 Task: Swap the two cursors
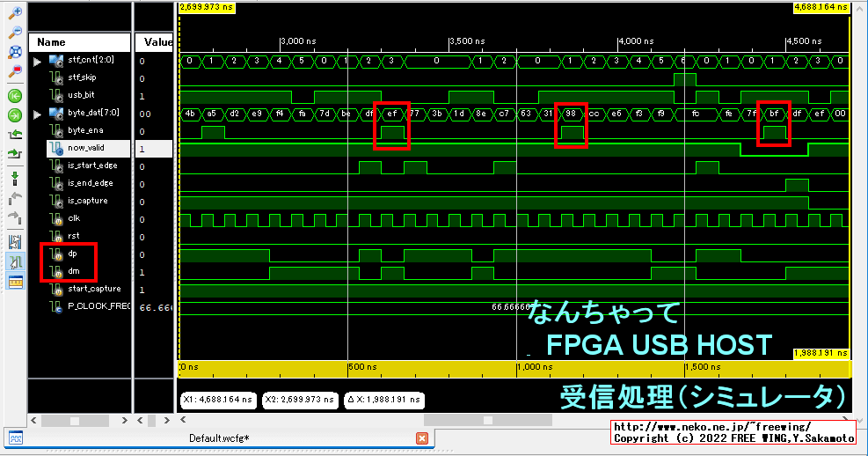(x=15, y=242)
